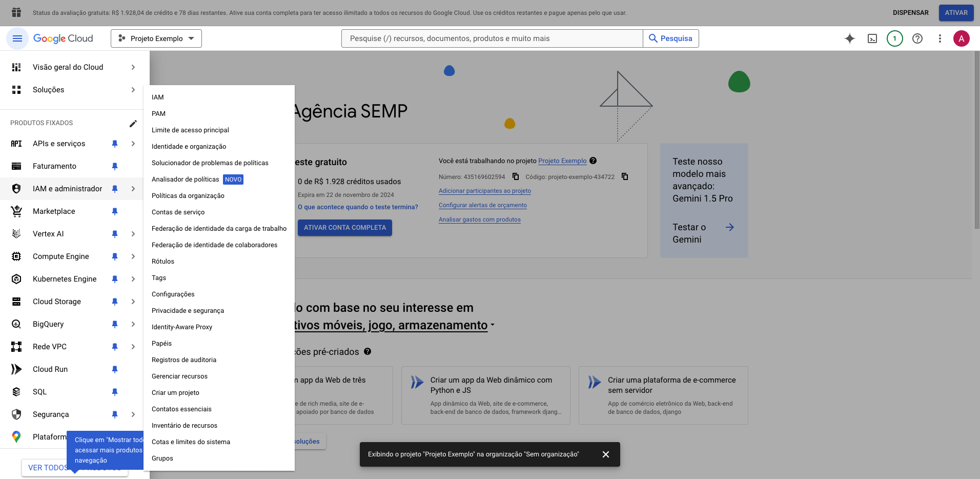The width and height of the screenshot is (980, 479).
Task: Open the three-dot settings menu
Action: point(940,38)
